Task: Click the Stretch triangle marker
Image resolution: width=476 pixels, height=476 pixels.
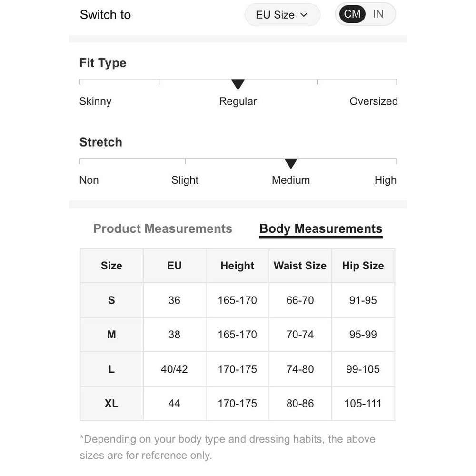Action: click(x=291, y=164)
